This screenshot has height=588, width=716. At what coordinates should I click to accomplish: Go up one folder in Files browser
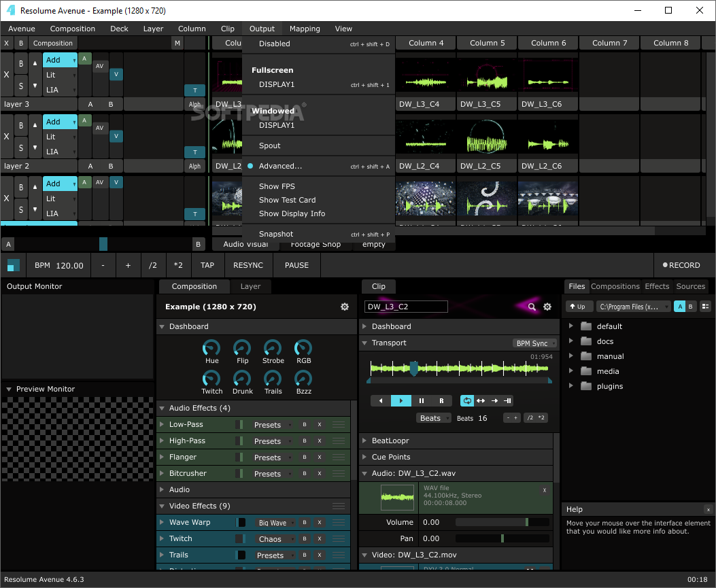coord(579,307)
